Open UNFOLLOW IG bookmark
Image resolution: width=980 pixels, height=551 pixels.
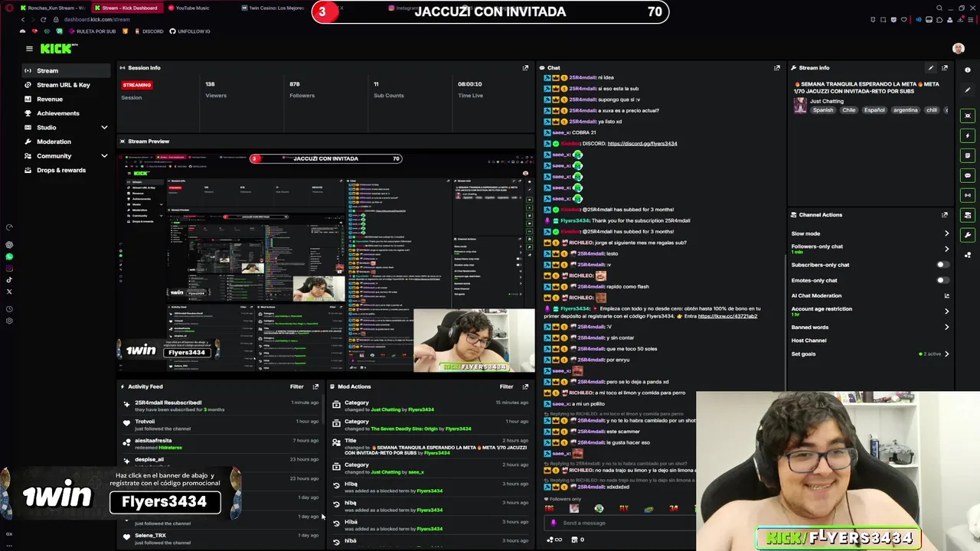(190, 31)
